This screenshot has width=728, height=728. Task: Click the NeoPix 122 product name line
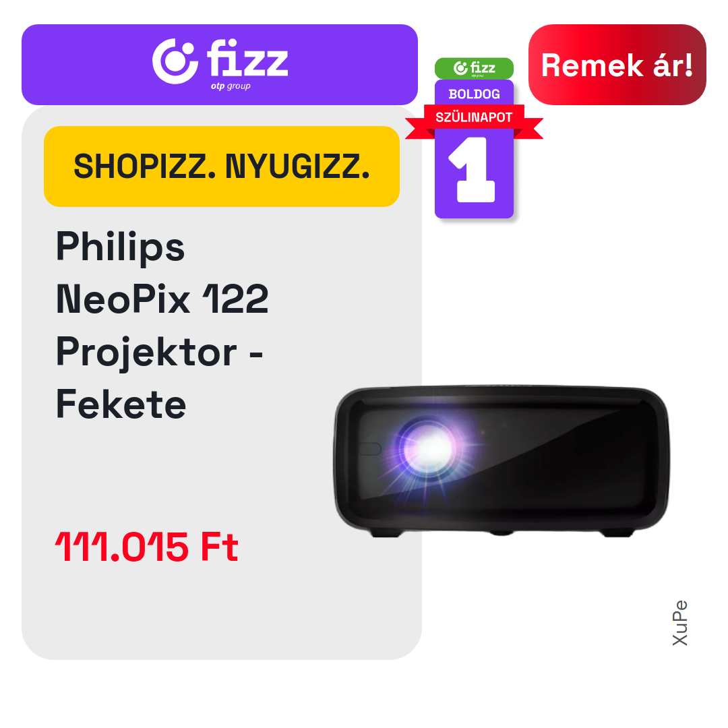(162, 299)
